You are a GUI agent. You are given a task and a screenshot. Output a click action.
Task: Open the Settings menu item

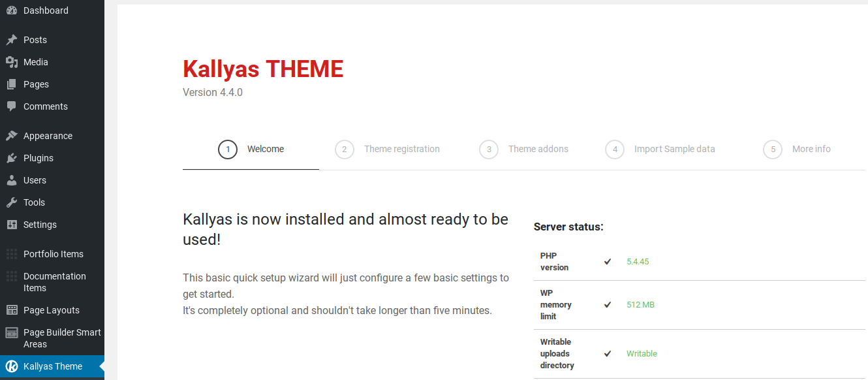pos(52,225)
